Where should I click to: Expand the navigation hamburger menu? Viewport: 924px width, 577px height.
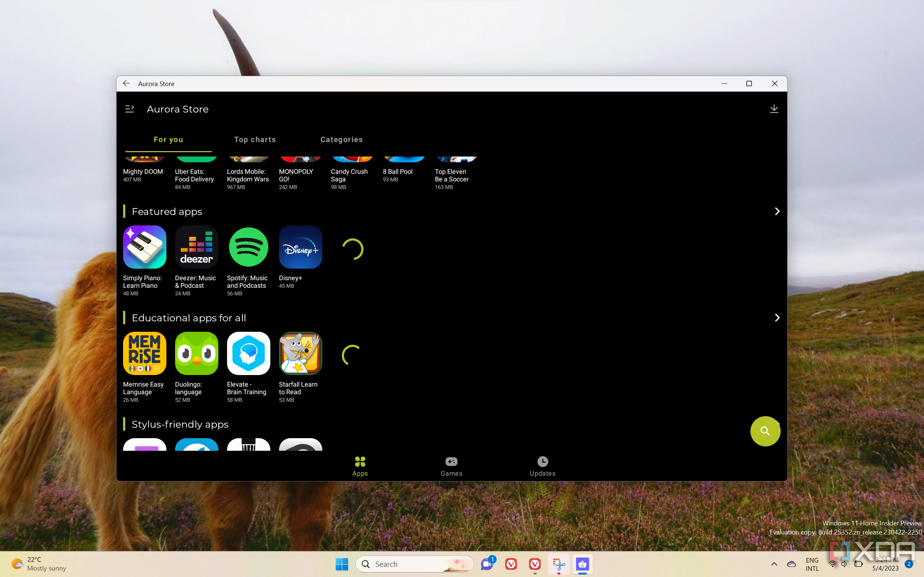[x=130, y=108]
